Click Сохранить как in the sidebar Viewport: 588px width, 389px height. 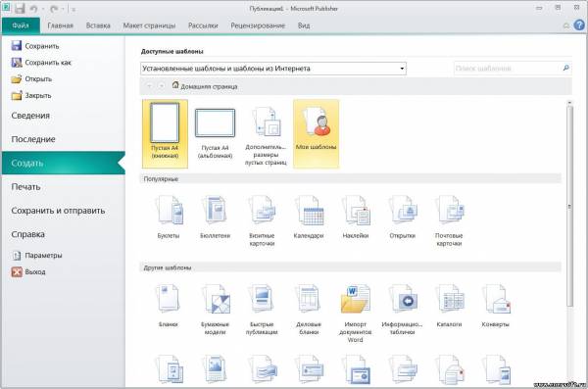tap(41, 63)
